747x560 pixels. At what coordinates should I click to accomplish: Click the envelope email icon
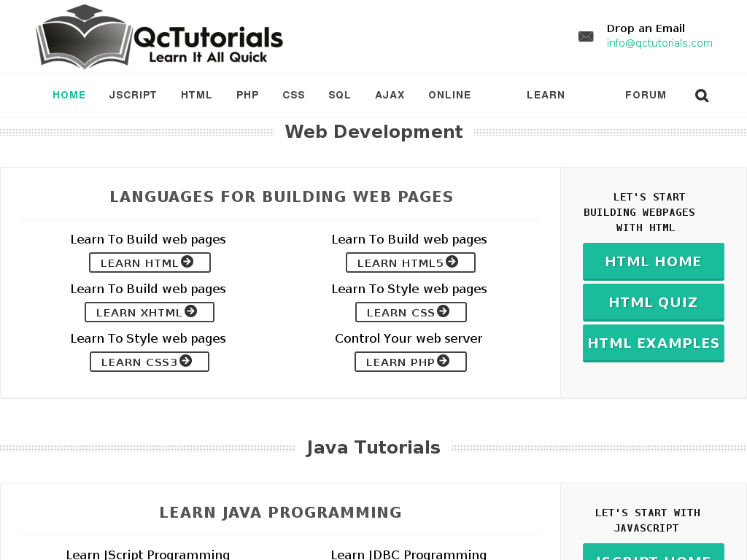coord(586,36)
